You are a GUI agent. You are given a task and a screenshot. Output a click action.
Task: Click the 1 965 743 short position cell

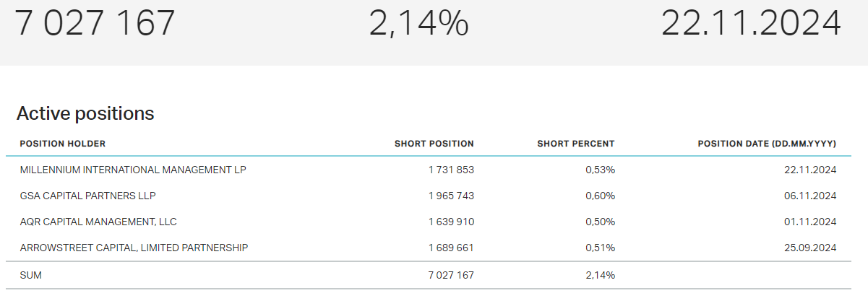click(451, 196)
